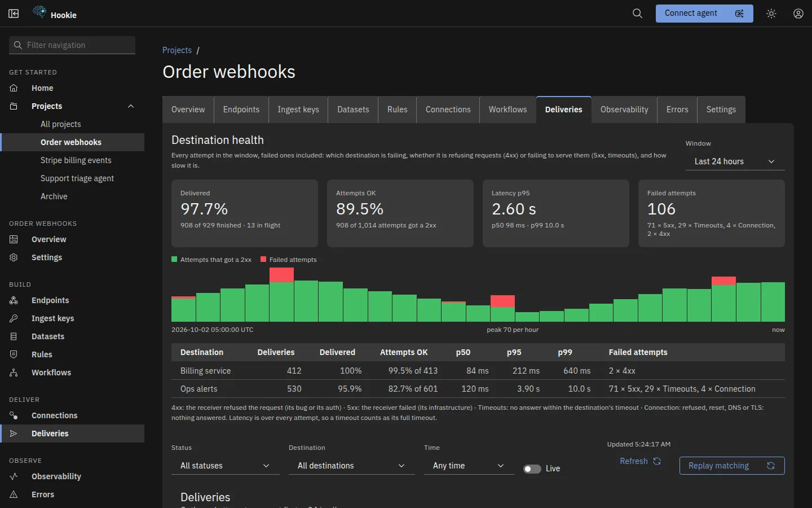Collapse the sidebar panel icon
This screenshot has width=812, height=508.
click(14, 14)
